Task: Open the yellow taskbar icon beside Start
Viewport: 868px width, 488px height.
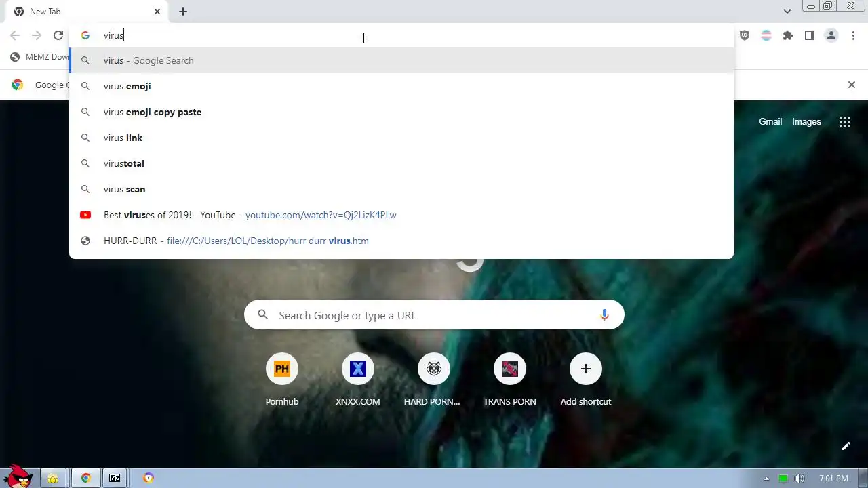Action: (x=52, y=478)
